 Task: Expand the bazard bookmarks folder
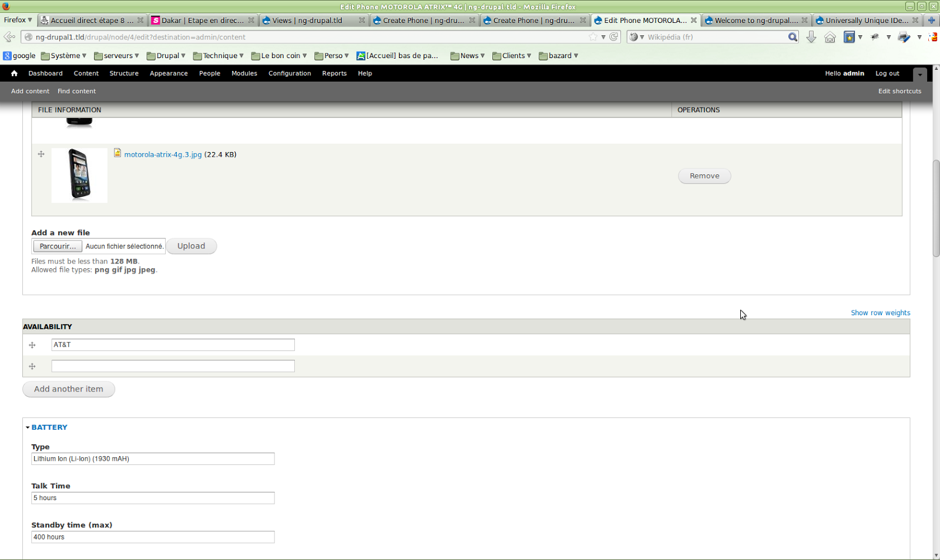(x=559, y=56)
